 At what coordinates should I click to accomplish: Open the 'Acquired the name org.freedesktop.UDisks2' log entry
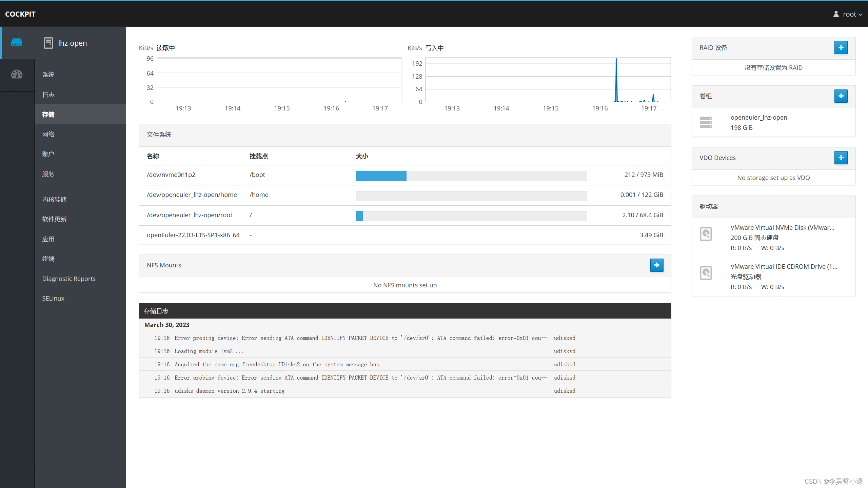(405, 364)
